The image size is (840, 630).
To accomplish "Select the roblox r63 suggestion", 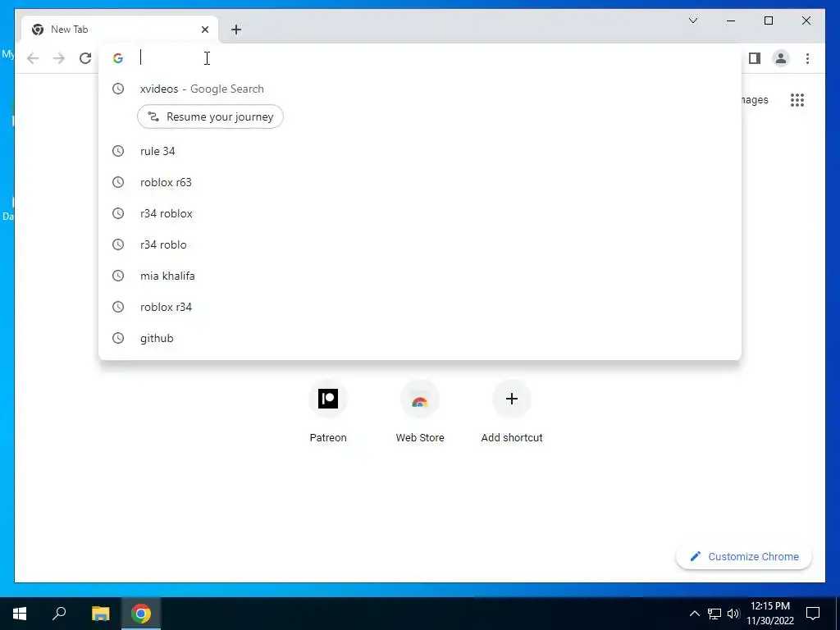I will coord(420,182).
